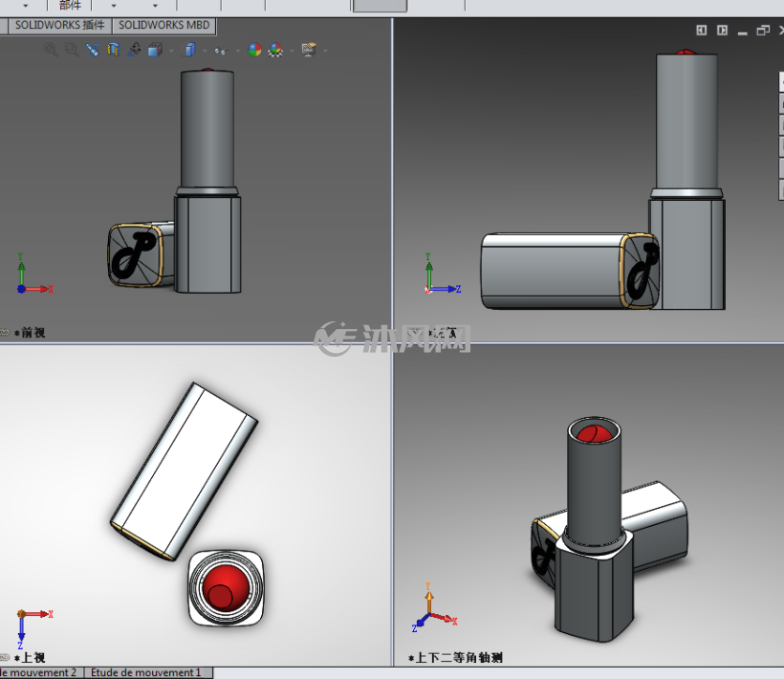The height and width of the screenshot is (679, 784).
Task: Expand the View Orientation dropdown arrow
Action: pyautogui.click(x=171, y=51)
